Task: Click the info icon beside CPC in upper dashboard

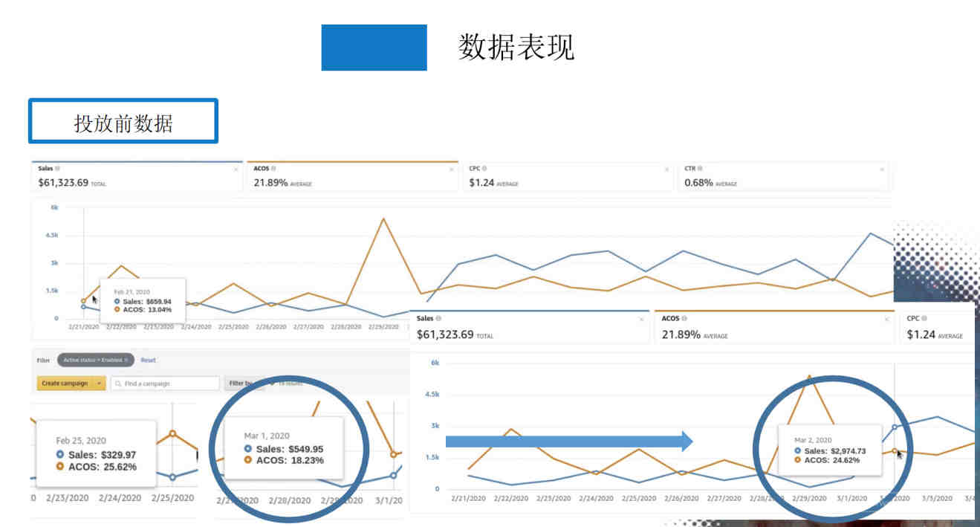Action: 484,169
